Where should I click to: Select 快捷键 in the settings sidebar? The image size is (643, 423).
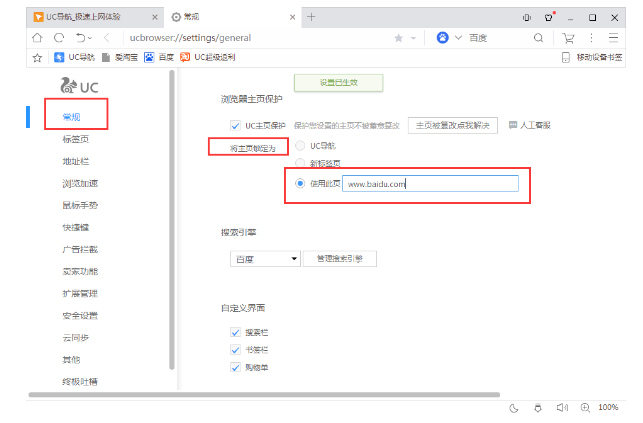coord(75,227)
